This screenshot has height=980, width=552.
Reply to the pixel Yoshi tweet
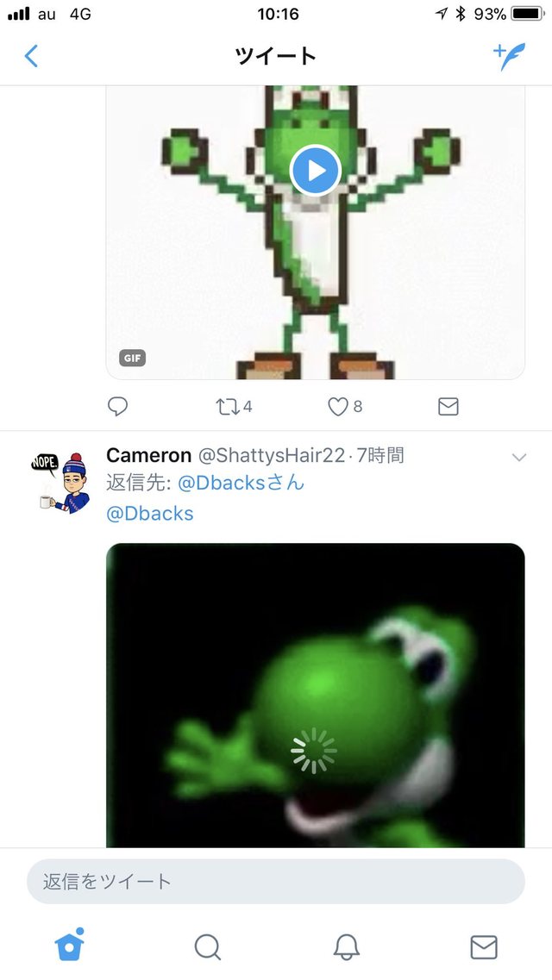(x=117, y=406)
